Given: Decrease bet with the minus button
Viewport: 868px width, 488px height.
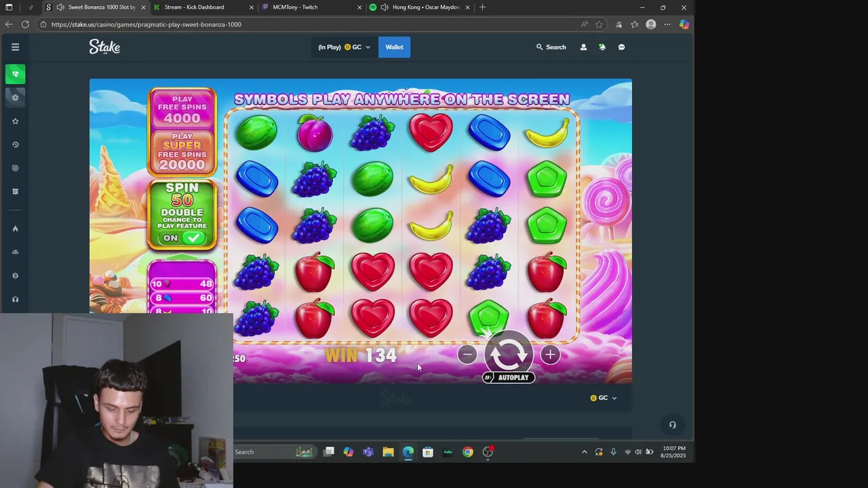Looking at the screenshot, I should 467,354.
